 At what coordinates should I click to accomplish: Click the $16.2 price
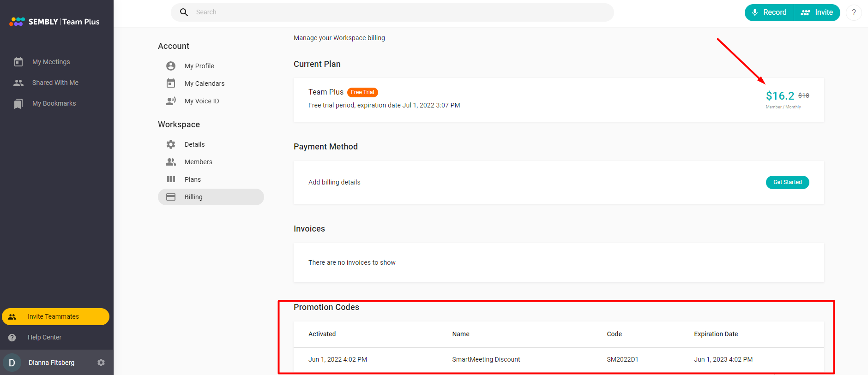coord(780,96)
